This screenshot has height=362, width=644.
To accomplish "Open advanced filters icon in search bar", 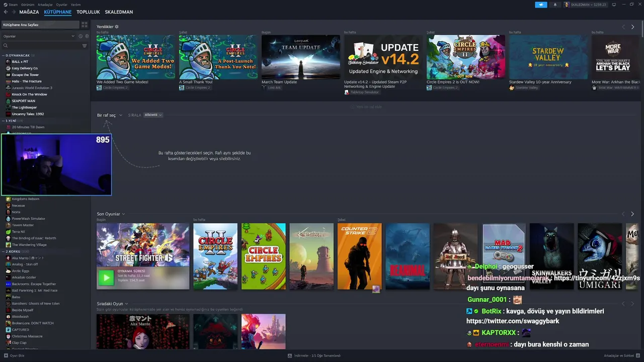I will (x=85, y=46).
